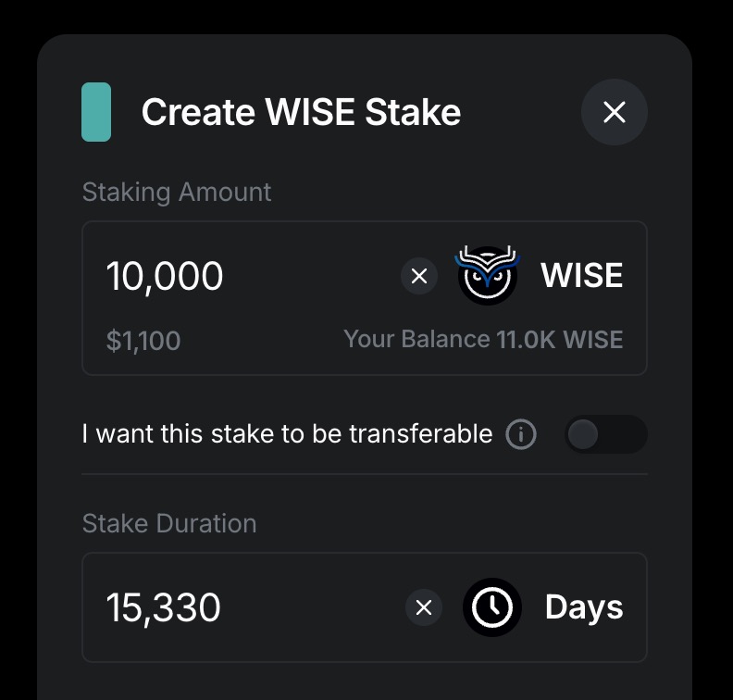The image size is (733, 700).
Task: Enable the transferable stake toggle
Action: click(x=605, y=434)
